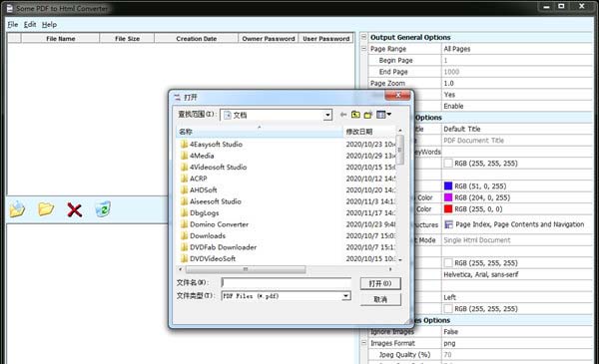Viewport: 599px width, 364px height.
Task: Click the Default Title value
Action: (x=462, y=129)
